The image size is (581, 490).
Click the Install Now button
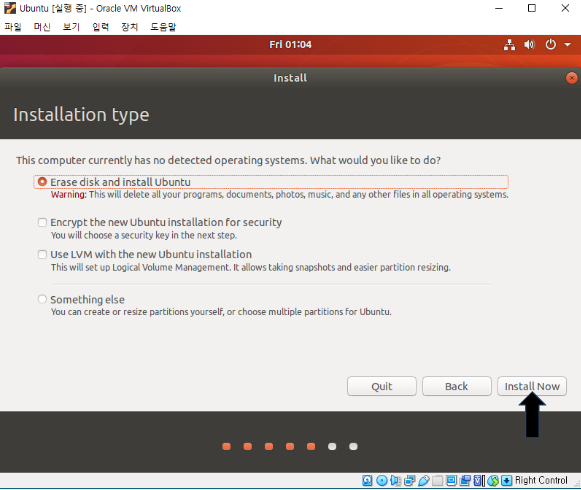click(532, 386)
